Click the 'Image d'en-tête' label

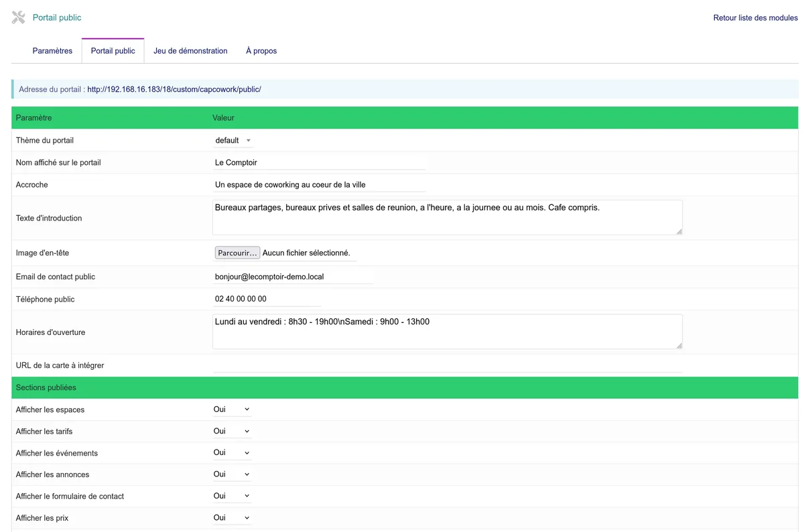(x=42, y=253)
